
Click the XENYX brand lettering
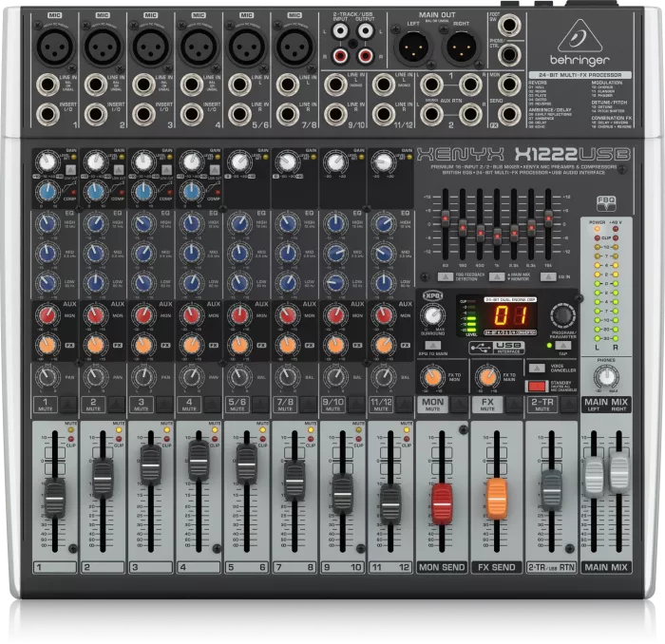coord(460,154)
